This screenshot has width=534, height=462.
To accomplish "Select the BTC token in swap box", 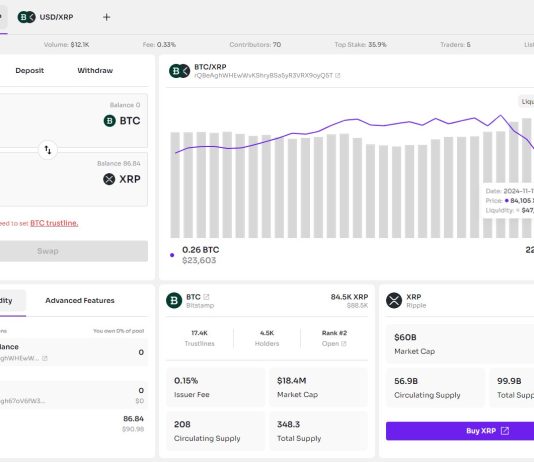I will pyautogui.click(x=122, y=121).
